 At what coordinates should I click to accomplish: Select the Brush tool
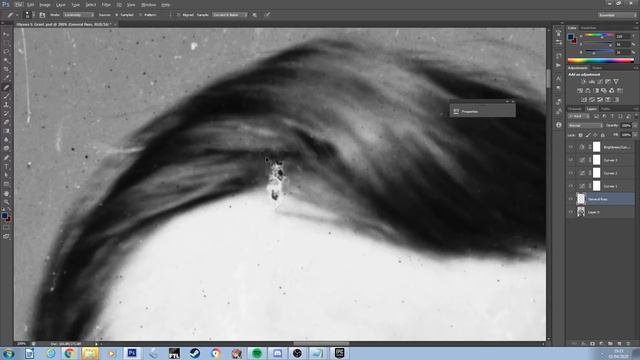7,96
